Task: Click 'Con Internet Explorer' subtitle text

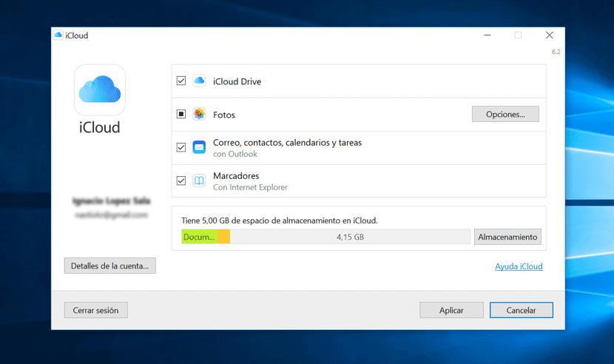Action: (x=250, y=187)
